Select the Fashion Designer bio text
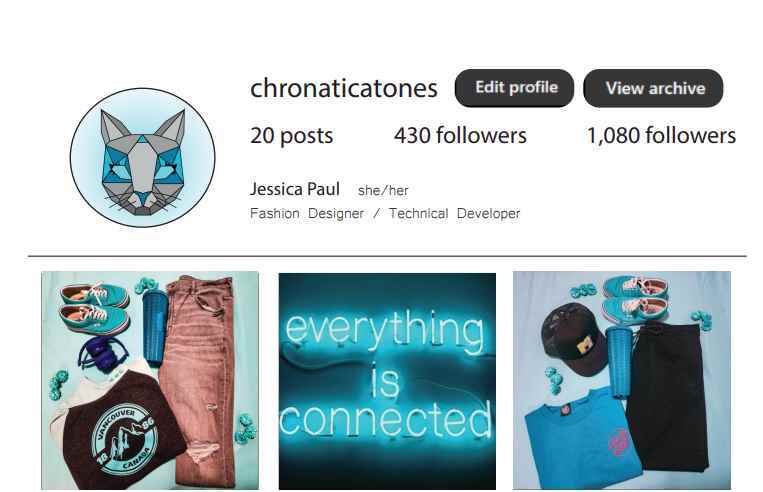Image resolution: width=763 pixels, height=492 pixels. 307,214
